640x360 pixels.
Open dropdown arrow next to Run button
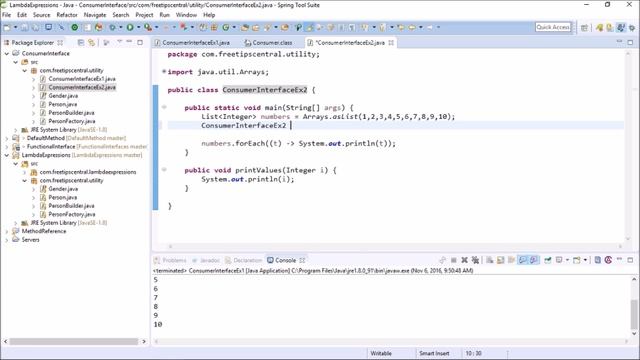[x=138, y=27]
